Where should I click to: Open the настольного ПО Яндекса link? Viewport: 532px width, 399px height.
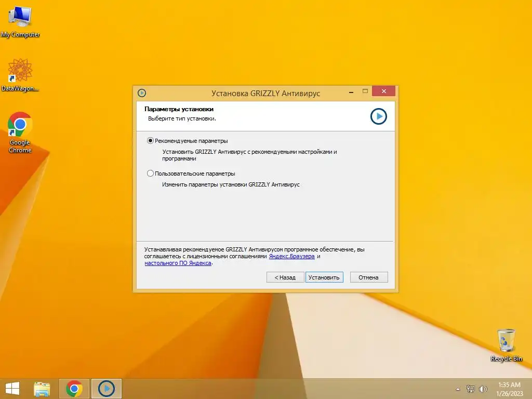(178, 263)
